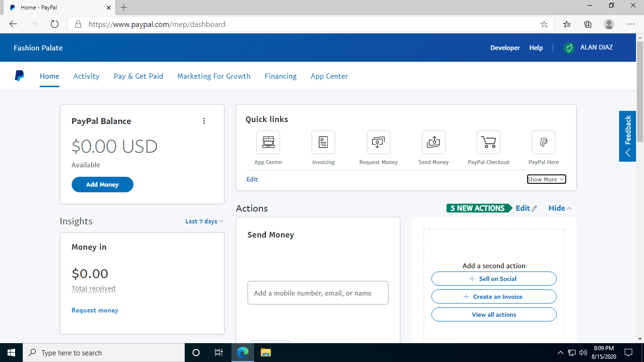Click the Create an Invoice button
This screenshot has width=644, height=362.
click(494, 296)
